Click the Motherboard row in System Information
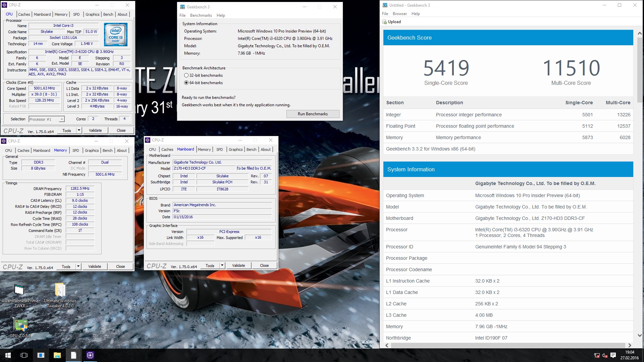The image size is (644, 362). pyautogui.click(x=508, y=218)
